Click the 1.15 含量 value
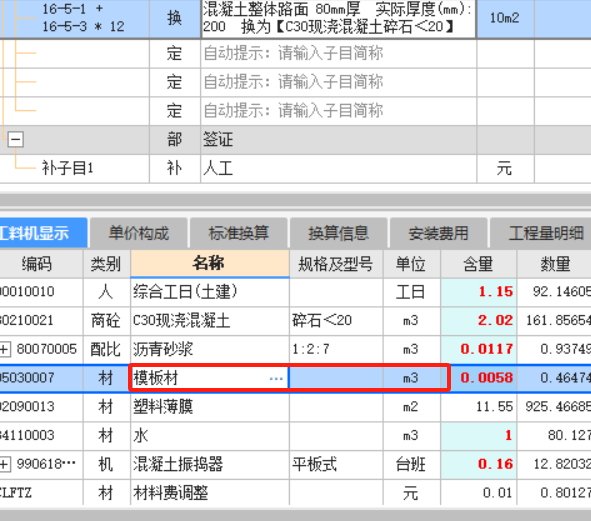Viewport: 591px width, 521px height. point(478,292)
